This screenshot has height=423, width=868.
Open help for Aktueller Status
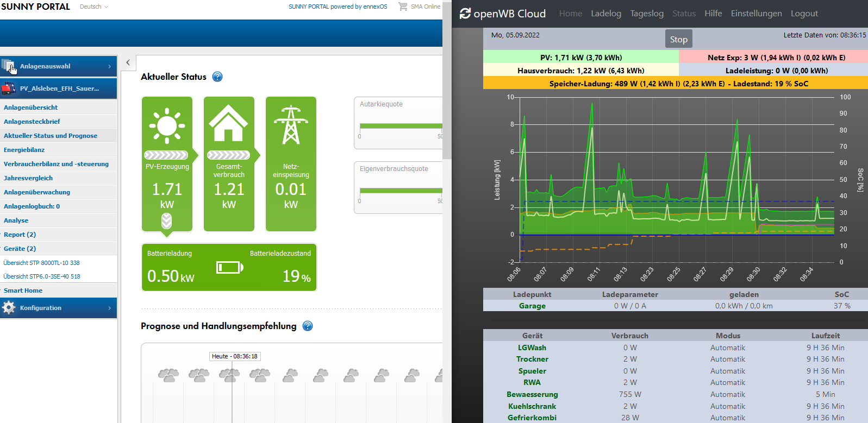(x=217, y=77)
